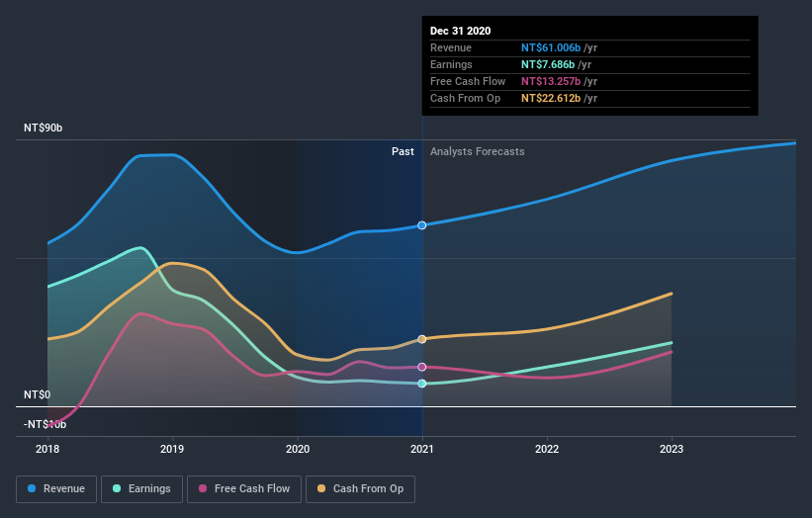Click the 2022 x-axis label
The image size is (812, 518).
(547, 449)
